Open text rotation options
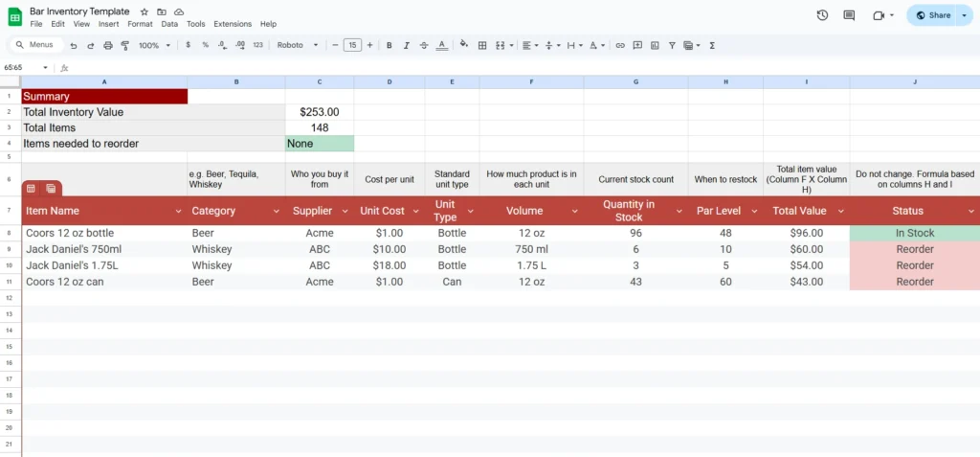This screenshot has width=980, height=457. [x=597, y=45]
